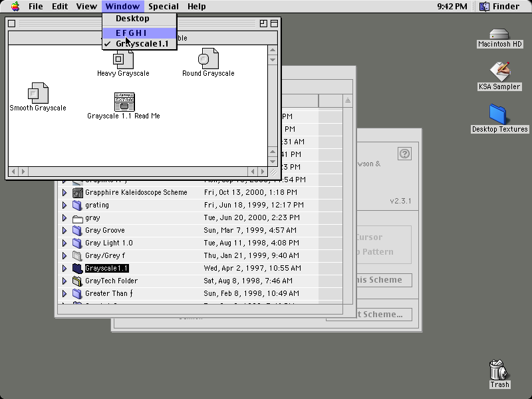This screenshot has height=399, width=532.
Task: Expand the Gray/Grey f folder
Action: click(65, 256)
